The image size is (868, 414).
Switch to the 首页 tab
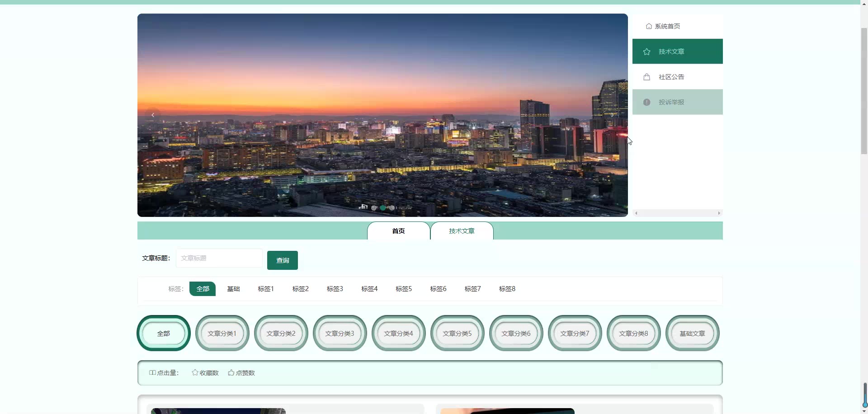coord(398,231)
